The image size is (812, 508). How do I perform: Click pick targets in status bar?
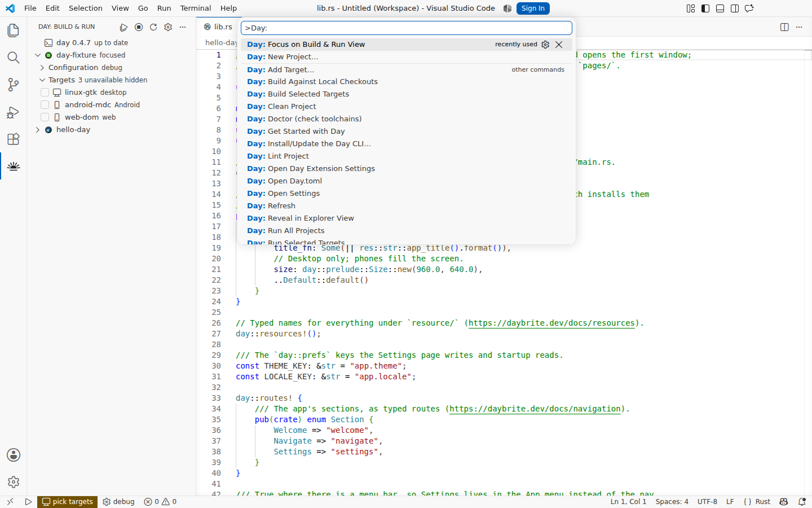coord(67,501)
